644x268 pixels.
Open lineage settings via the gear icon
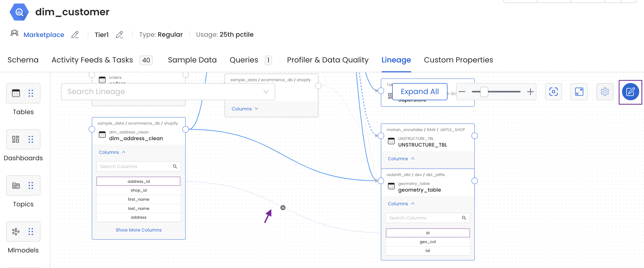pos(605,92)
